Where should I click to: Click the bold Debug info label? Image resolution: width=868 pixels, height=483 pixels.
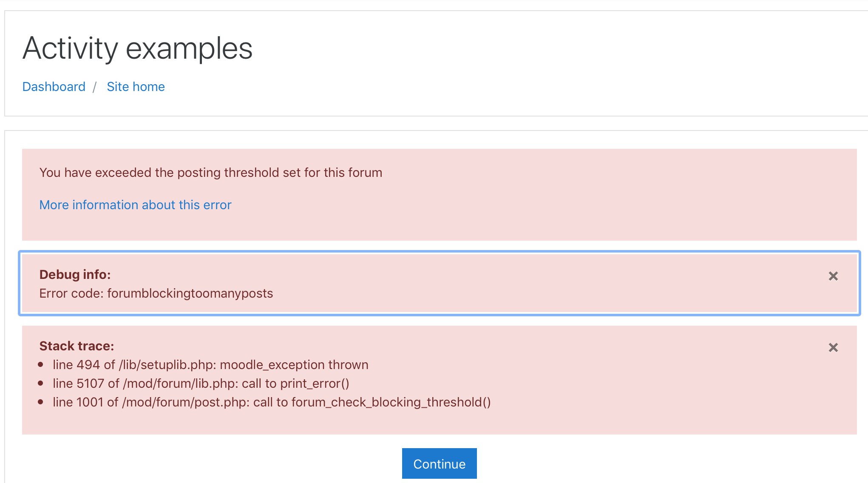75,275
